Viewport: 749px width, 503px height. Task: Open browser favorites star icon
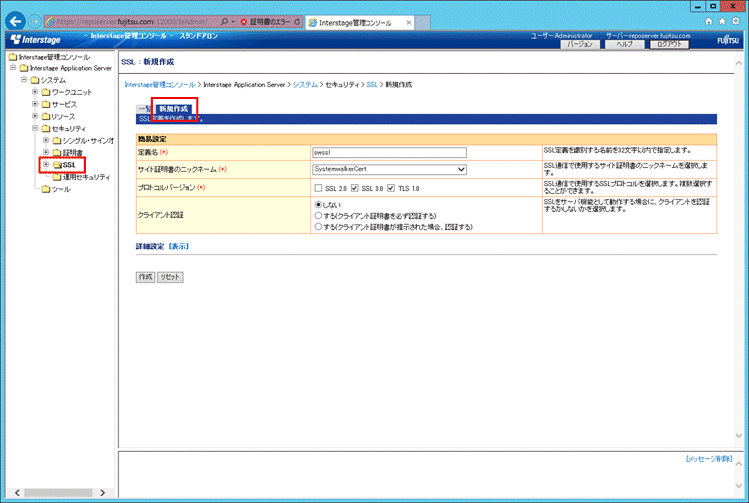722,21
